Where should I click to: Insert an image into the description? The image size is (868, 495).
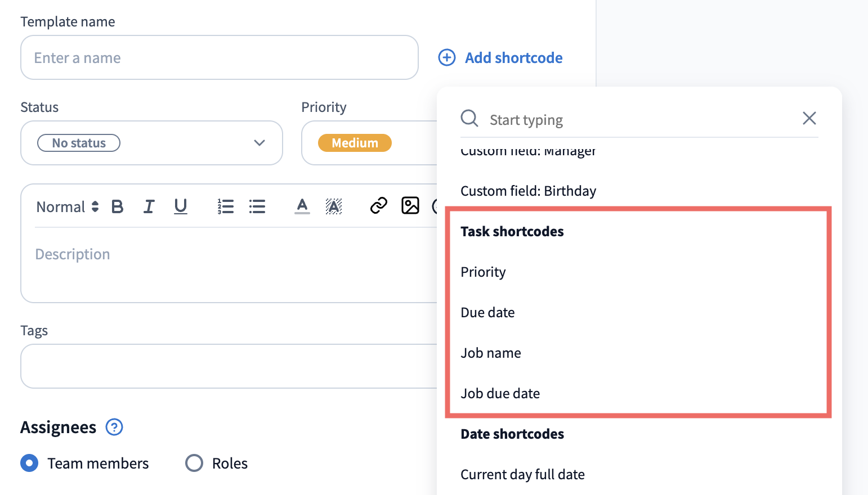[x=410, y=206]
